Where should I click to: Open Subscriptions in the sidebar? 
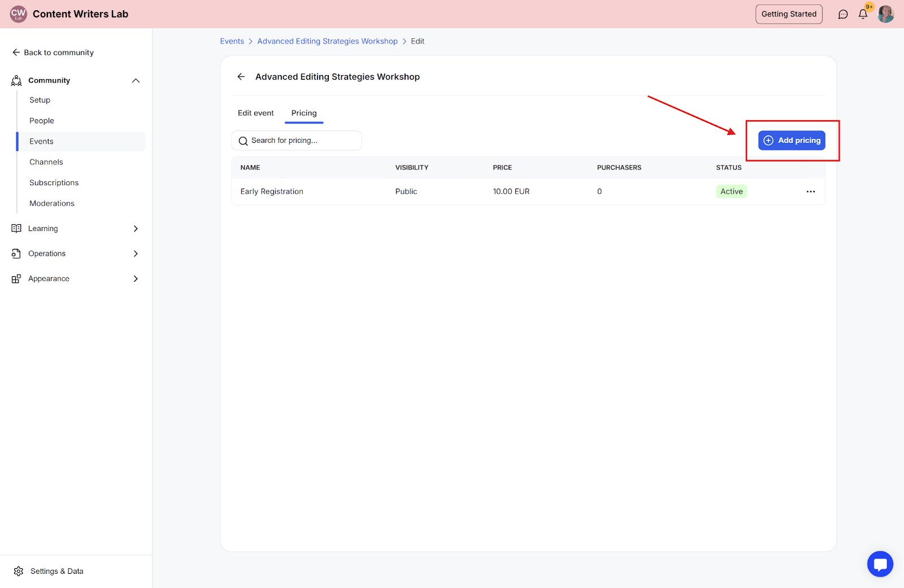coord(54,183)
